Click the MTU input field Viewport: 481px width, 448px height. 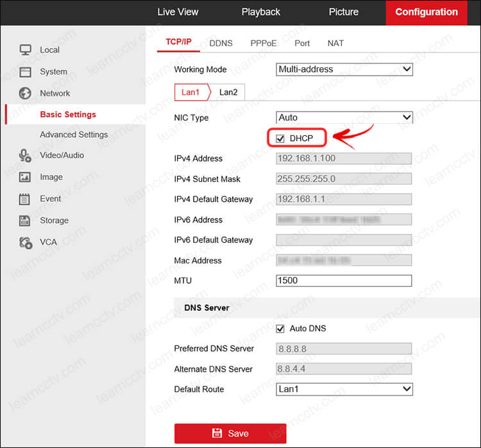tap(344, 281)
